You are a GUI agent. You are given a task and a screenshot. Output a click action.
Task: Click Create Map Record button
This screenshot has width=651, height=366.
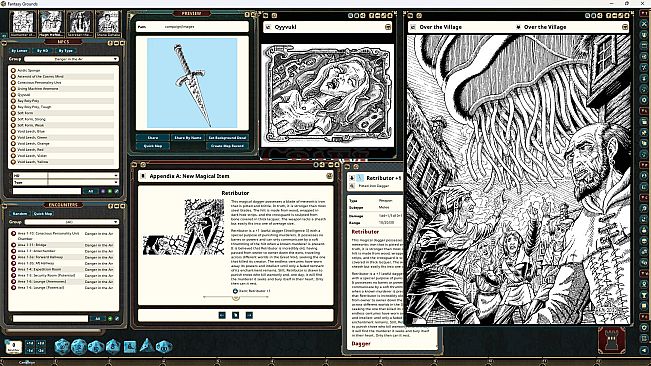(227, 146)
